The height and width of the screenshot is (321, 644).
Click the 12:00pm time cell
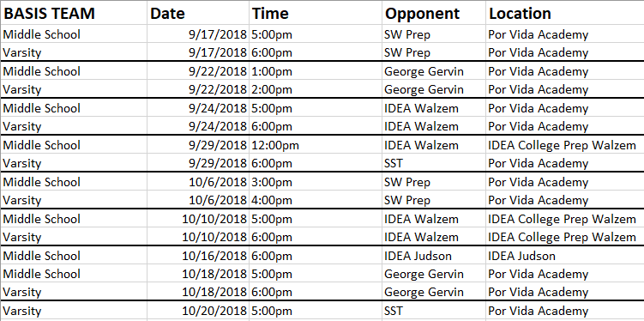(x=316, y=145)
